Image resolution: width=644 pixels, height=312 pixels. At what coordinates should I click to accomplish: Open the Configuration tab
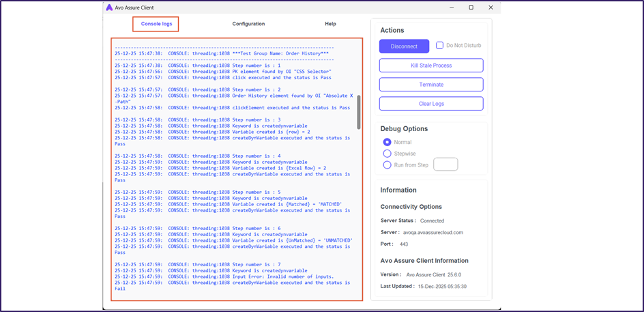[x=248, y=24]
